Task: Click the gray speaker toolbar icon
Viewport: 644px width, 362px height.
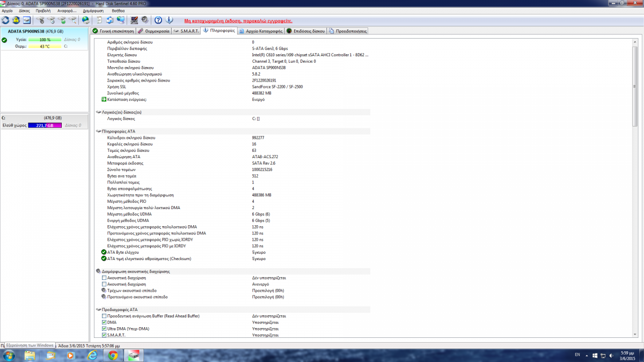Action: click(145, 20)
